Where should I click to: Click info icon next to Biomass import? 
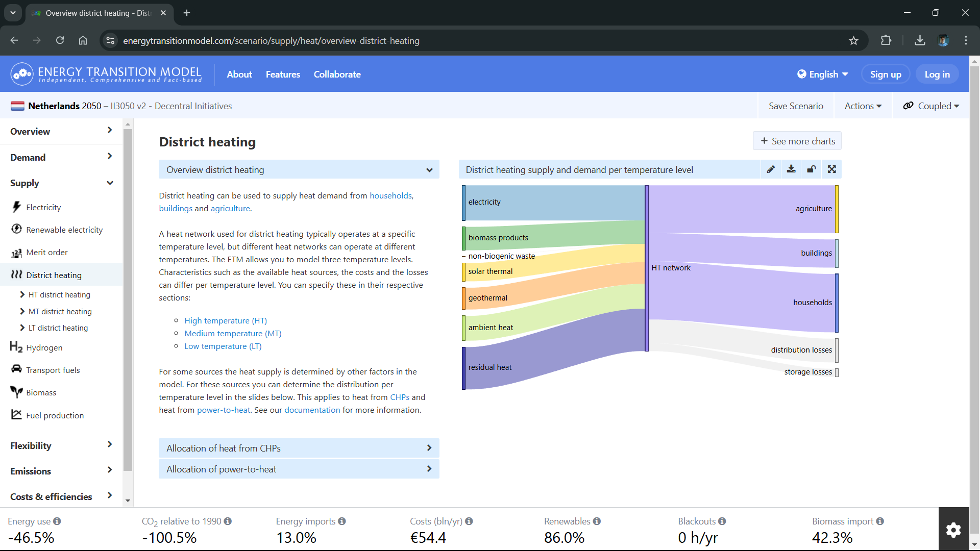(880, 521)
